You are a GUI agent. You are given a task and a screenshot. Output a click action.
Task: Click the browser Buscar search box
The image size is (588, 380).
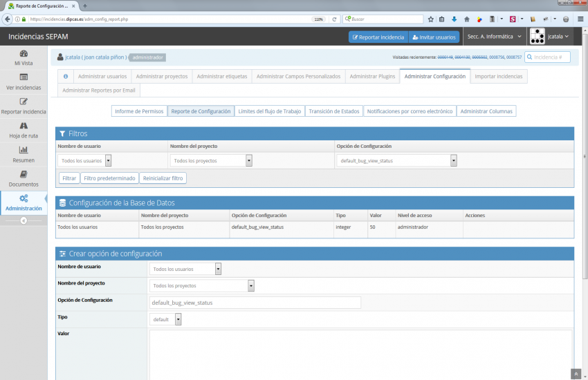(x=383, y=19)
